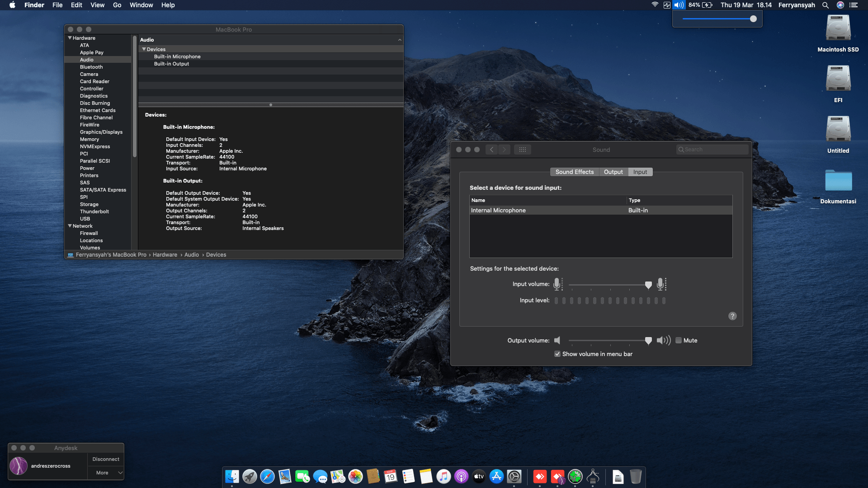Switch to the Output tab
868x488 pixels.
tap(613, 172)
